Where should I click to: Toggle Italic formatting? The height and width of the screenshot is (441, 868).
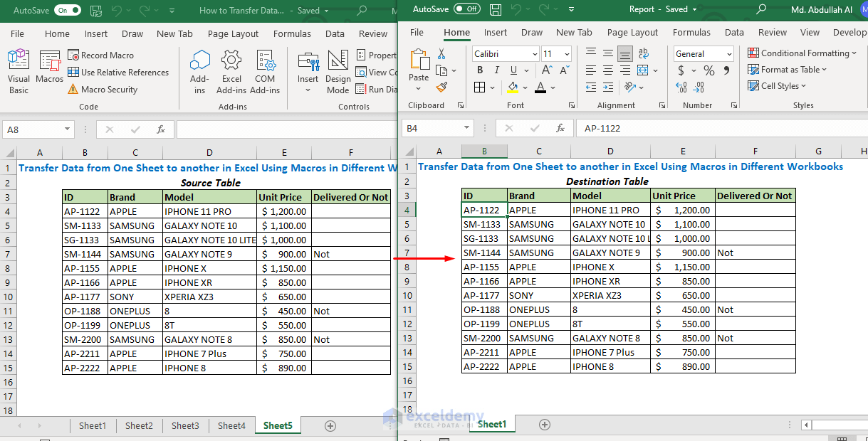[496, 70]
